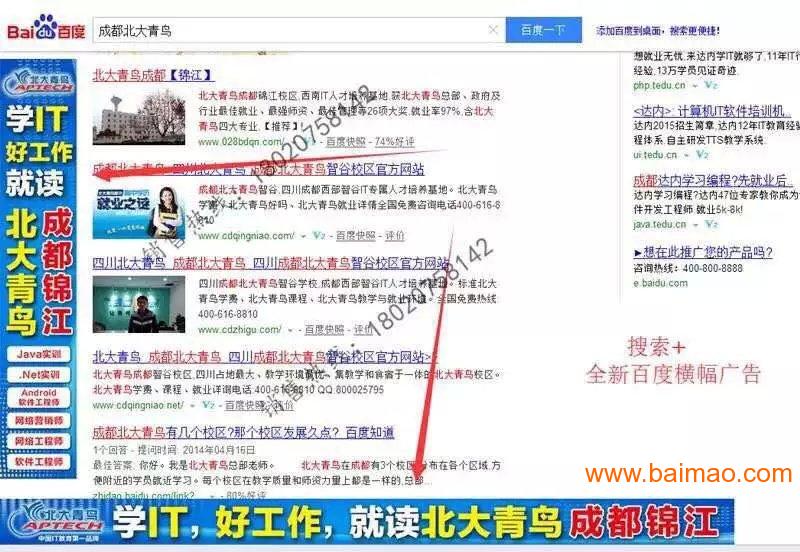
Task: Select the 网络营销师 button in the left banner
Action: [38, 420]
